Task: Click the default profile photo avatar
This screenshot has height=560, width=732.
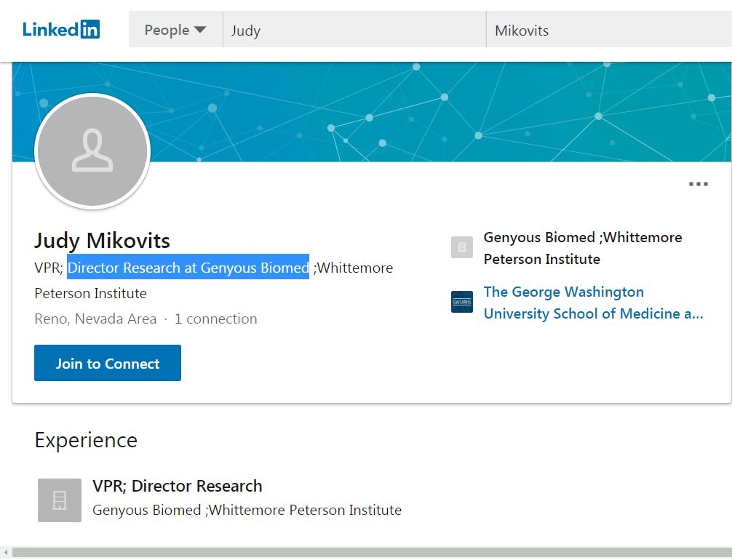Action: pyautogui.click(x=92, y=151)
